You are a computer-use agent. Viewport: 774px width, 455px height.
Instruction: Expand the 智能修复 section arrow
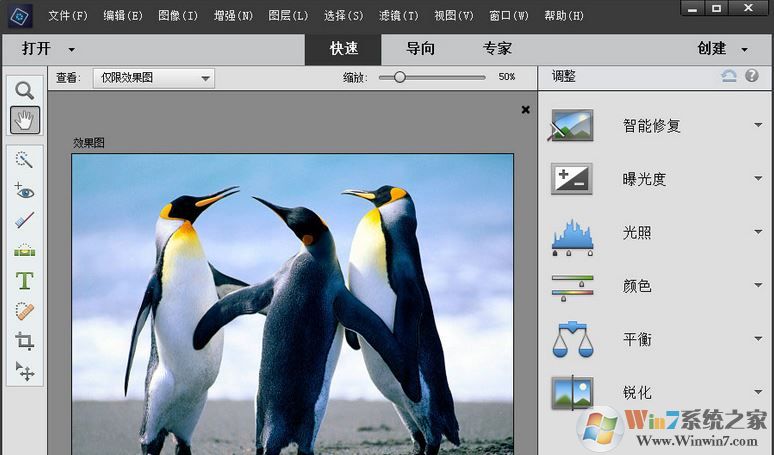click(758, 125)
